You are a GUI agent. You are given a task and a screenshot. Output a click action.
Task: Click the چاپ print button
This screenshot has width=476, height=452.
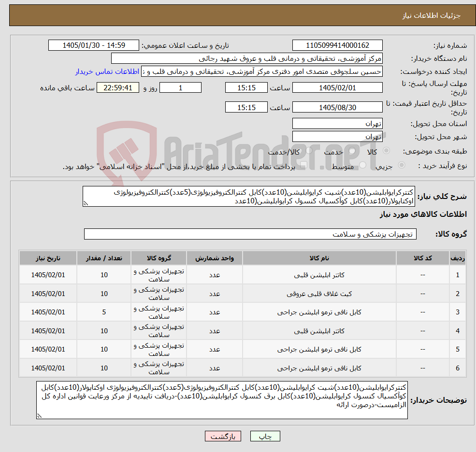point(265,436)
